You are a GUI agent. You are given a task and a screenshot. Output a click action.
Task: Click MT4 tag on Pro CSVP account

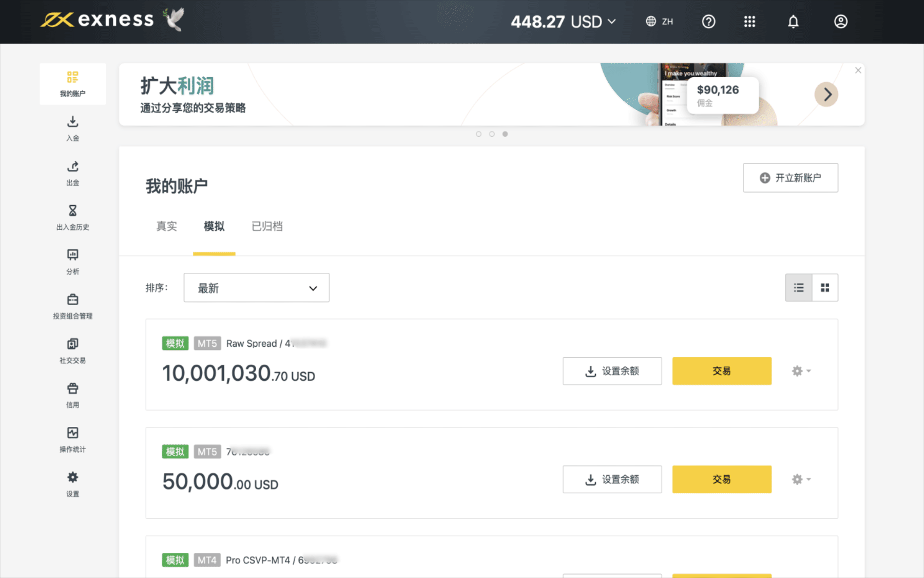coord(207,560)
